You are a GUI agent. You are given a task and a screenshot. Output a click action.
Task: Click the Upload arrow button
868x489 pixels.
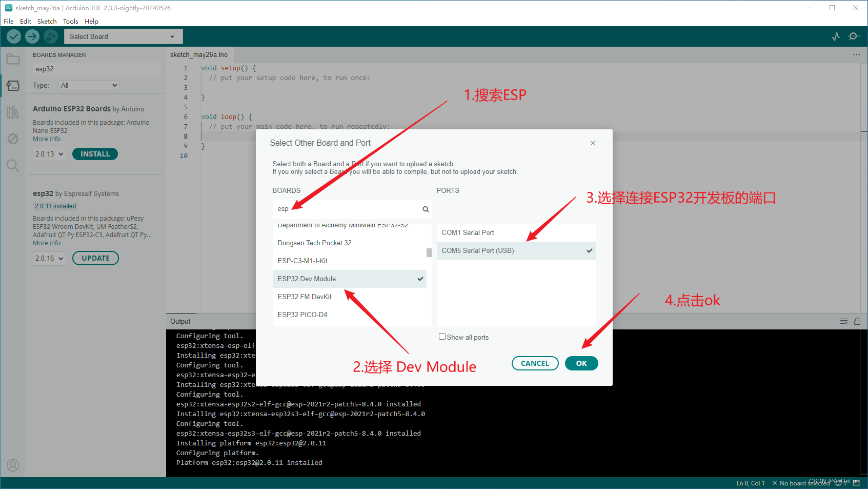32,36
